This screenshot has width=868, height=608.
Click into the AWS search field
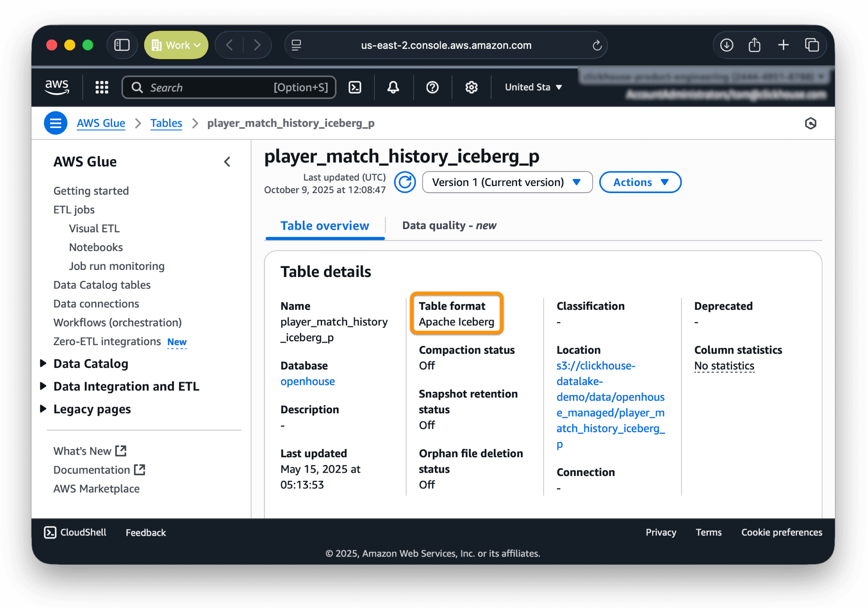228,87
